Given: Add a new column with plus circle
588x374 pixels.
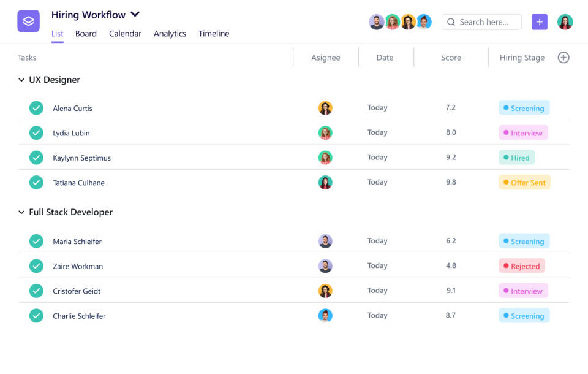Looking at the screenshot, I should [563, 58].
